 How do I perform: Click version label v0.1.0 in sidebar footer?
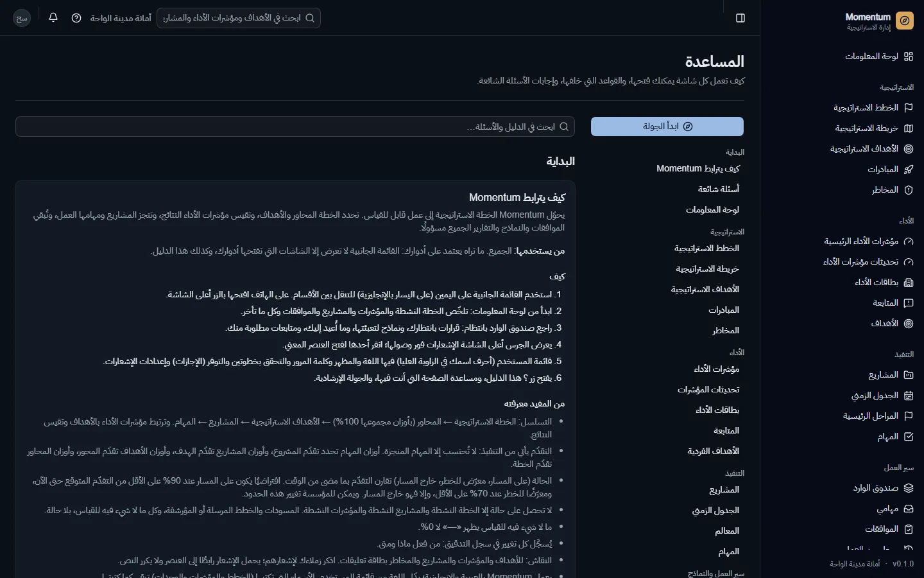coord(903,564)
